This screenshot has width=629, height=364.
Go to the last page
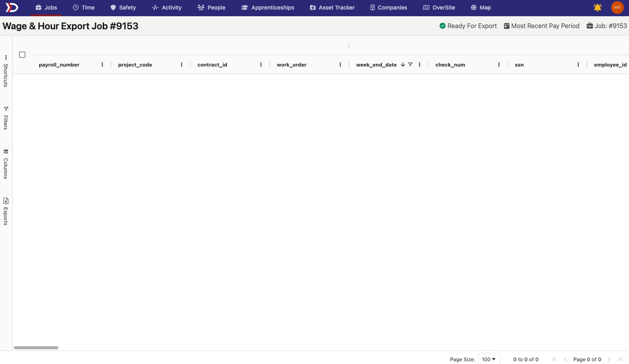click(620, 359)
